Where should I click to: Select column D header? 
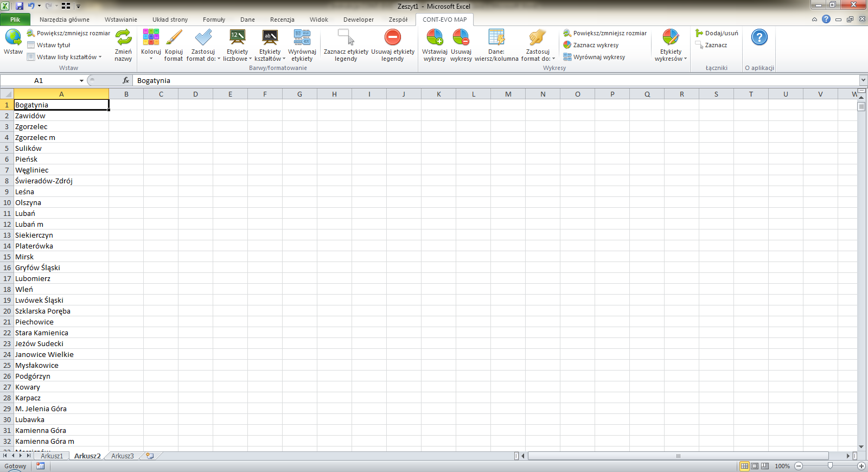pyautogui.click(x=195, y=94)
